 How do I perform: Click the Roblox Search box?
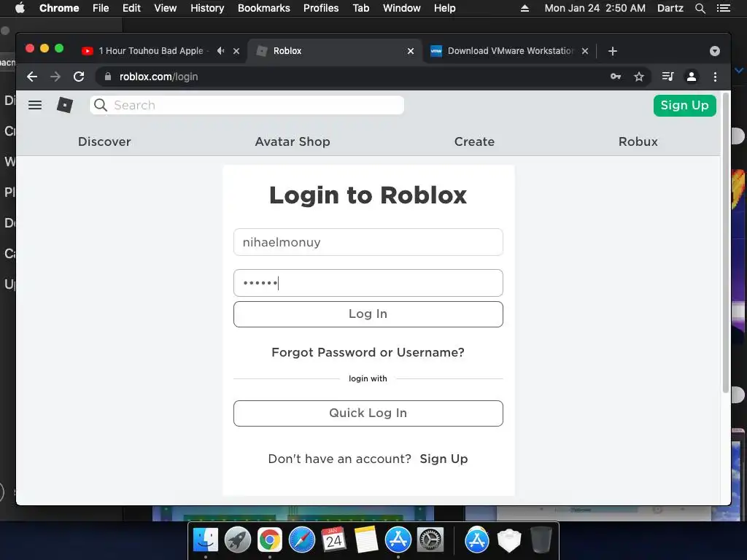click(247, 105)
